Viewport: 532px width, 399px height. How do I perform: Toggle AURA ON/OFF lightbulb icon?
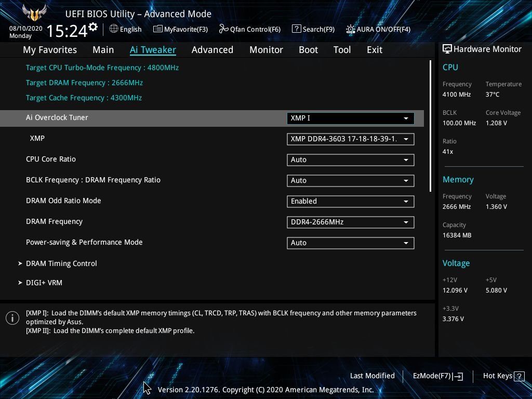350,29
